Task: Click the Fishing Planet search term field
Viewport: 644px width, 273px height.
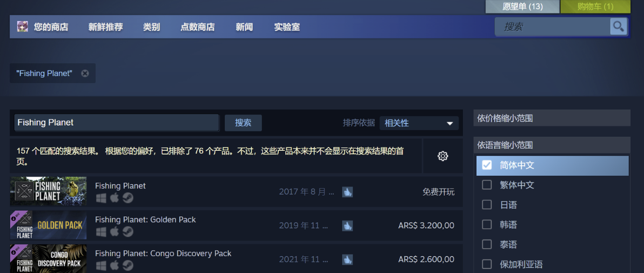Action: click(x=117, y=123)
